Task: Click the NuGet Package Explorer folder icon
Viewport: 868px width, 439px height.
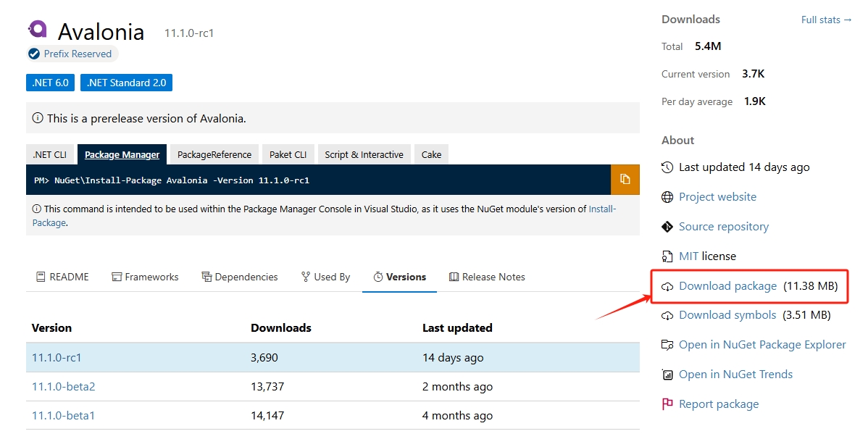Action: pyautogui.click(x=667, y=345)
